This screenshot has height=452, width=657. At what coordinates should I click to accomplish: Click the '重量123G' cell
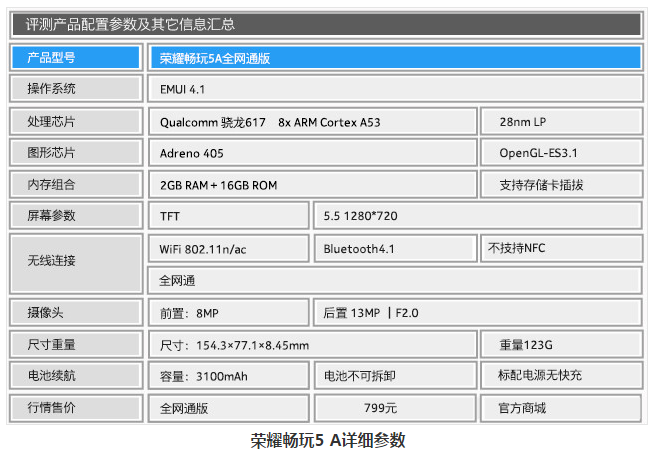[x=561, y=345]
